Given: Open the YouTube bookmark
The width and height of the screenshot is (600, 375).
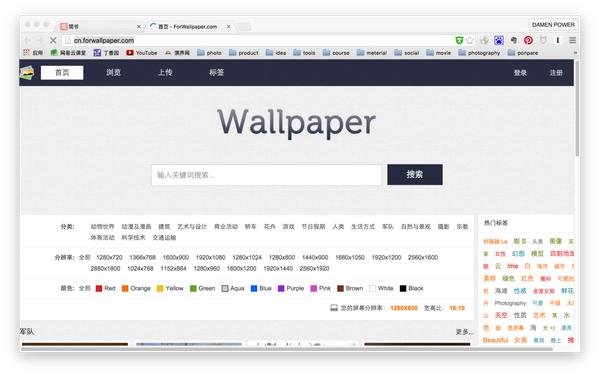Looking at the screenshot, I should [142, 53].
